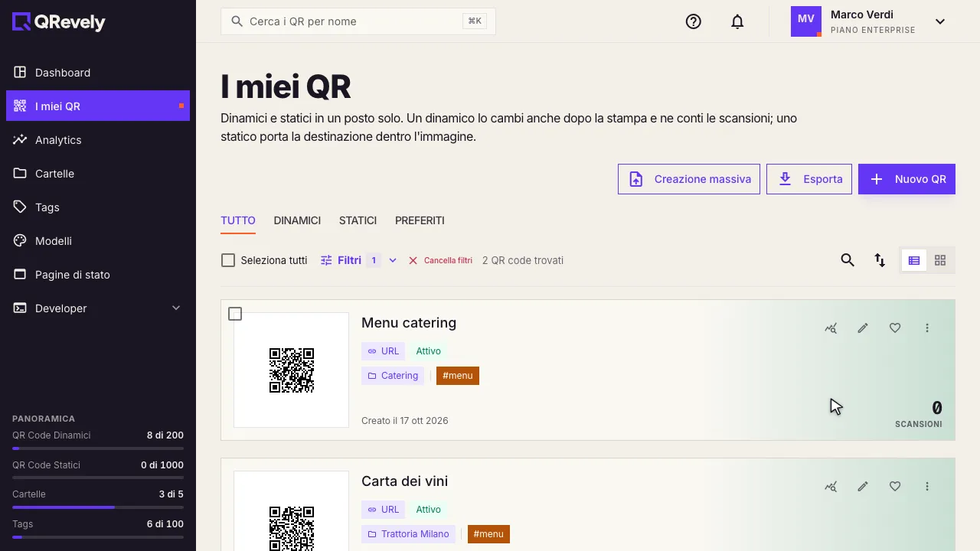Click the analytics icon on Menu catering
Image resolution: width=980 pixels, height=551 pixels.
831,328
